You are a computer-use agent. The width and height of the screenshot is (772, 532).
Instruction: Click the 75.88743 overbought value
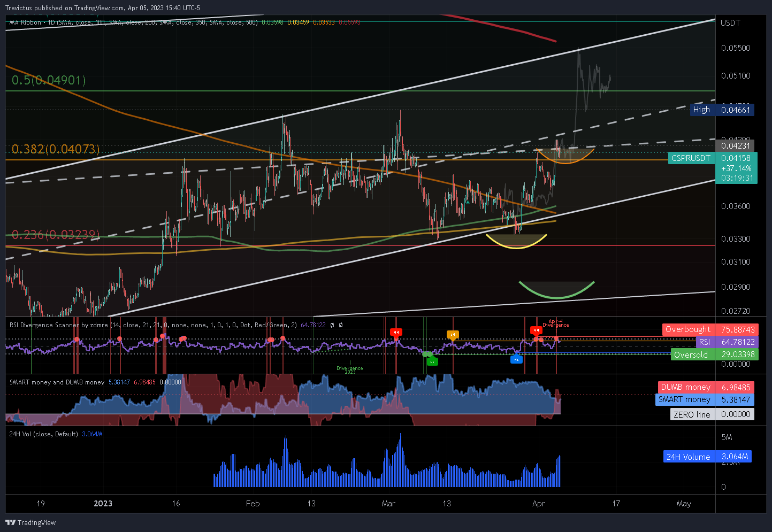737,329
